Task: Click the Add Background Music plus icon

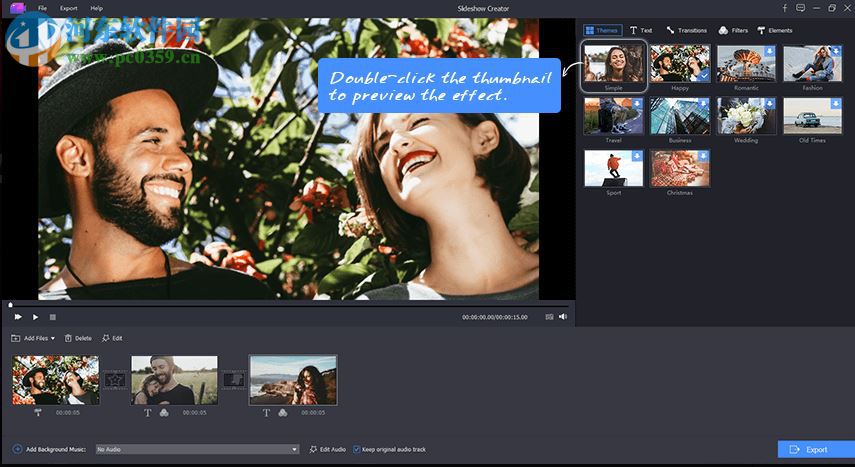Action: coord(17,450)
